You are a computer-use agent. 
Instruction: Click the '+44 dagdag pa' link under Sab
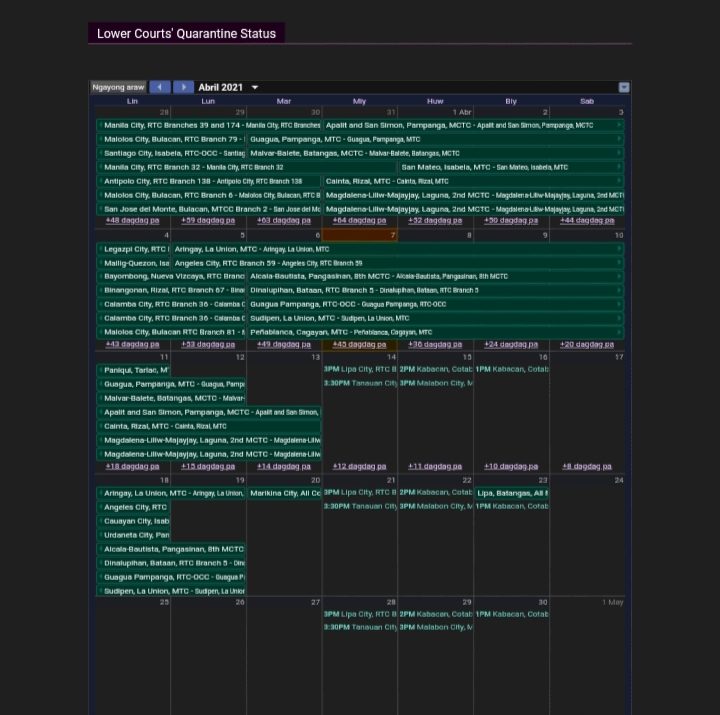tap(586, 220)
